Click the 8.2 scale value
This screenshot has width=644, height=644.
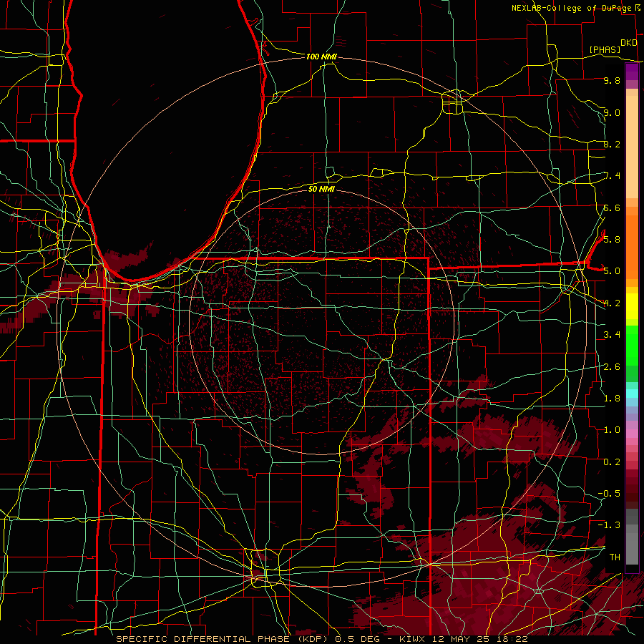(x=612, y=144)
